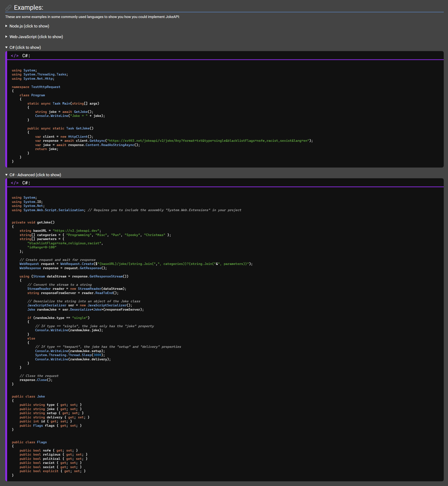
Task: Click the disclosure triangle before Web-JavaScript
Action: click(6, 36)
